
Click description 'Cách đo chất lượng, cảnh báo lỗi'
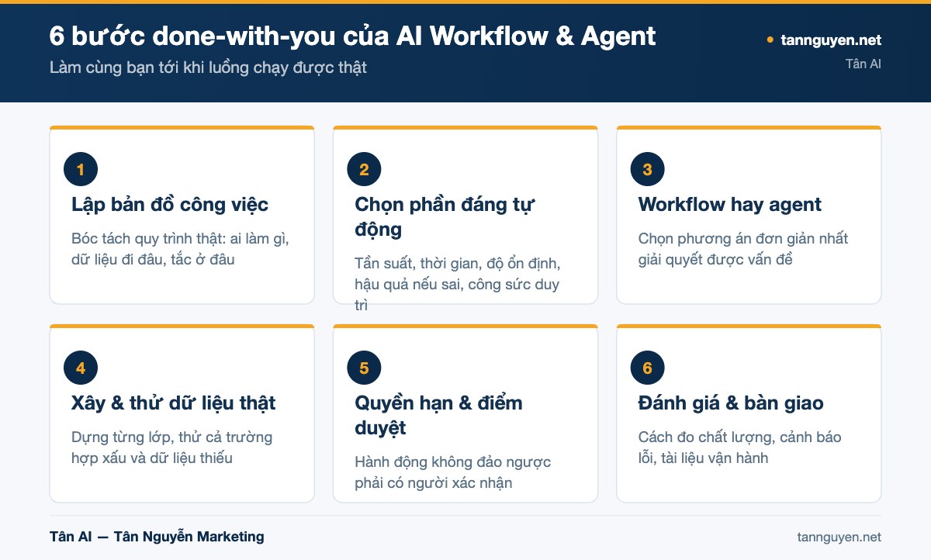pyautogui.click(x=739, y=448)
